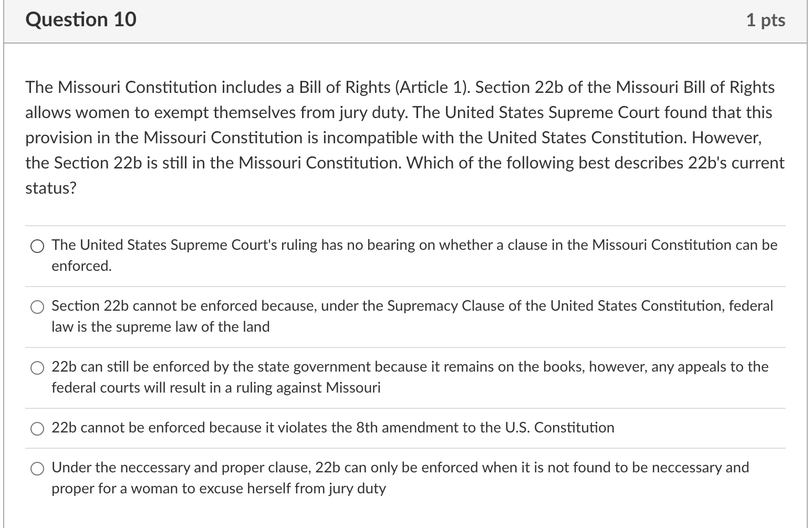
Task: Click the gray Question 10 header bar
Action: click(x=404, y=19)
